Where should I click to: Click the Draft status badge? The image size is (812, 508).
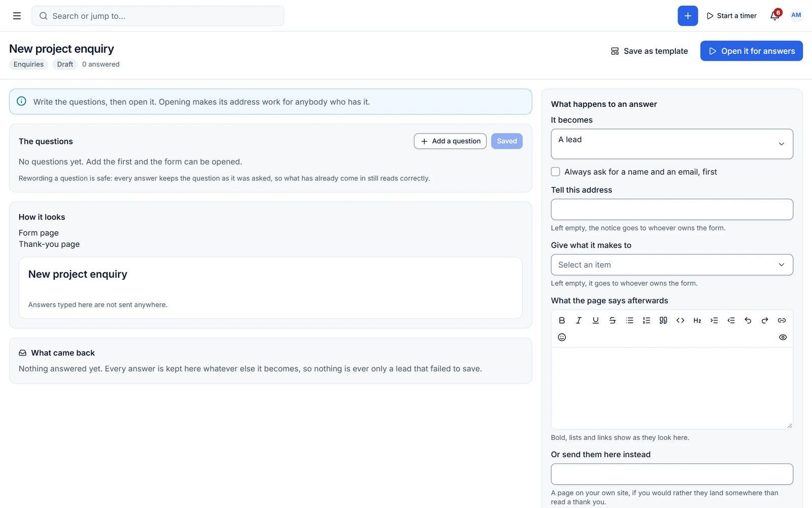[65, 64]
